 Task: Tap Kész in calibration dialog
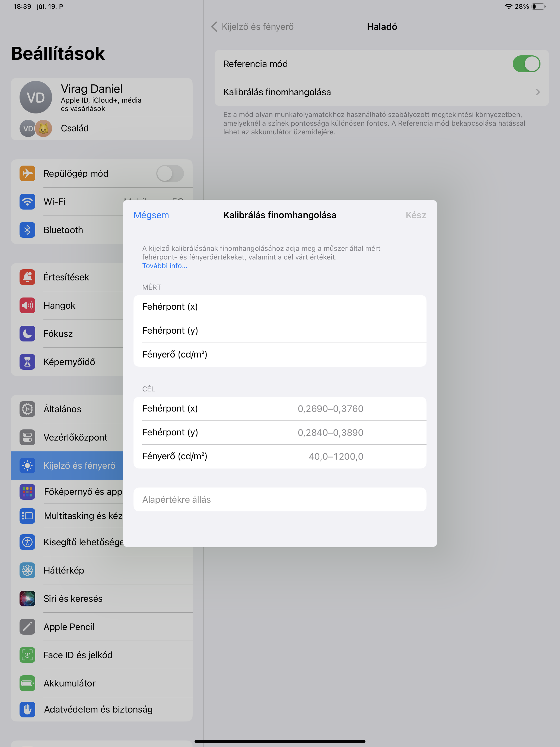click(416, 215)
